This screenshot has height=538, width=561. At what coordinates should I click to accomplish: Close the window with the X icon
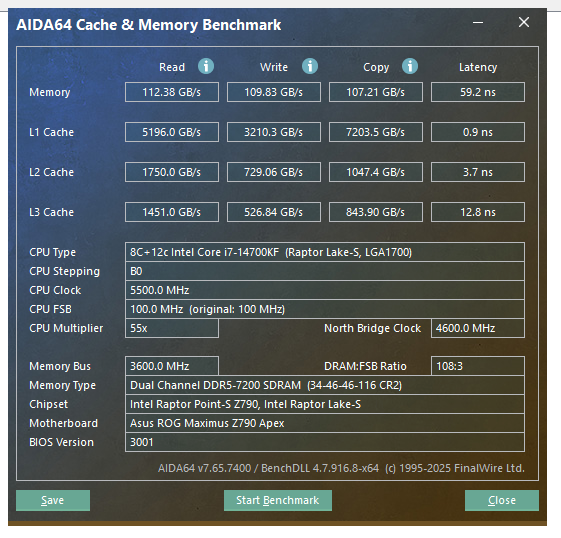tap(524, 22)
